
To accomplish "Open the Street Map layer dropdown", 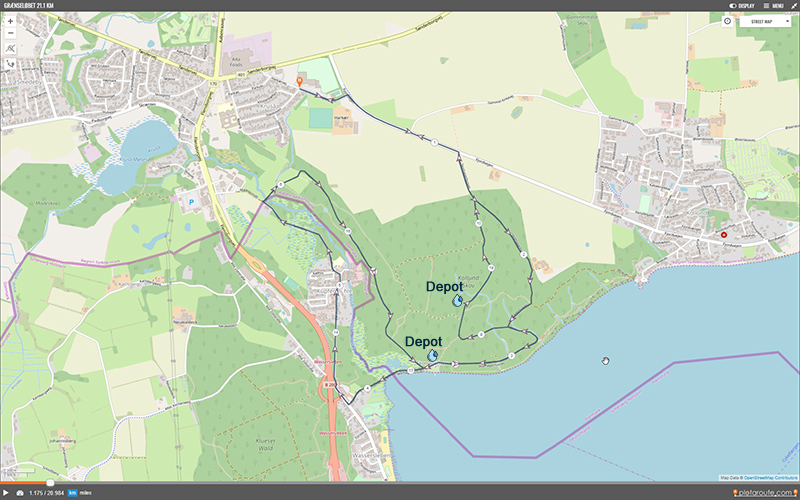I will click(x=763, y=20).
